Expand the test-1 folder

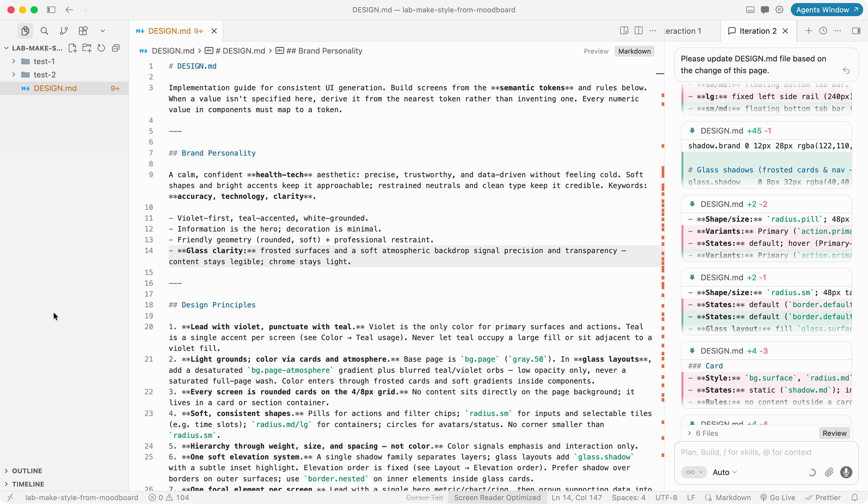pos(64,61)
